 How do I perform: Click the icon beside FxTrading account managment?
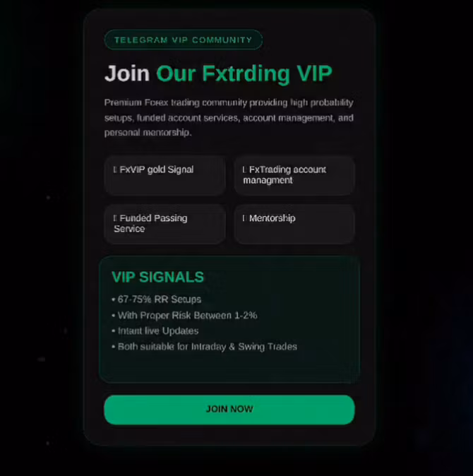coord(244,169)
